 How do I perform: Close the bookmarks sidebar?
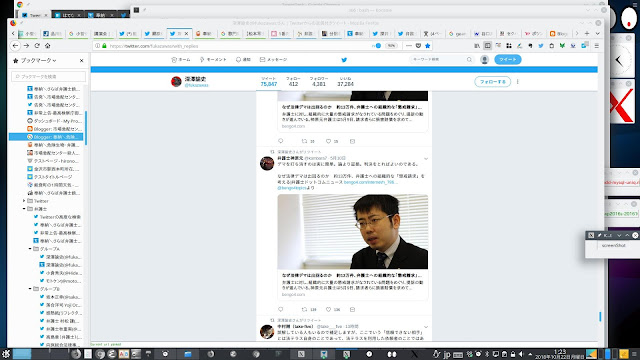click(81, 60)
